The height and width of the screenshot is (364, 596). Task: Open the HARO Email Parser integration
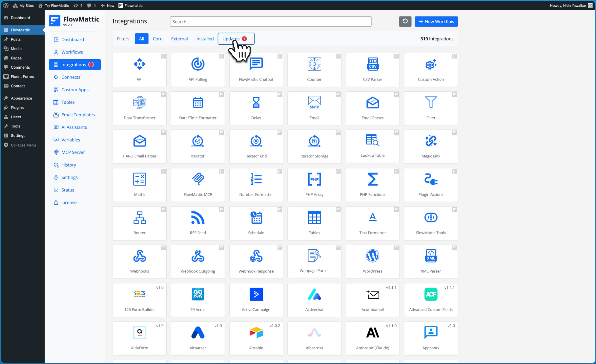click(x=139, y=146)
